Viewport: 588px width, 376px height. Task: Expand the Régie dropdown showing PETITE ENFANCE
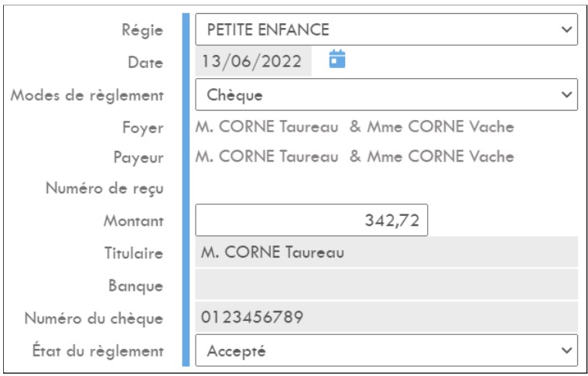click(x=386, y=29)
